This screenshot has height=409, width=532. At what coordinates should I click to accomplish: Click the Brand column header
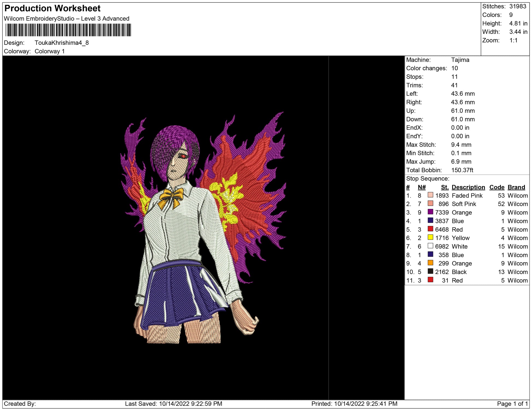click(x=516, y=187)
